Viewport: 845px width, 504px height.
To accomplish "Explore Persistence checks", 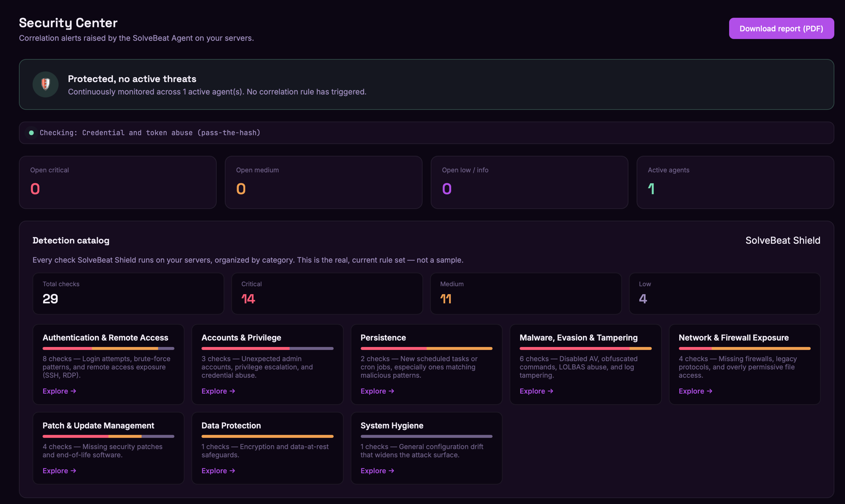I will tap(377, 391).
